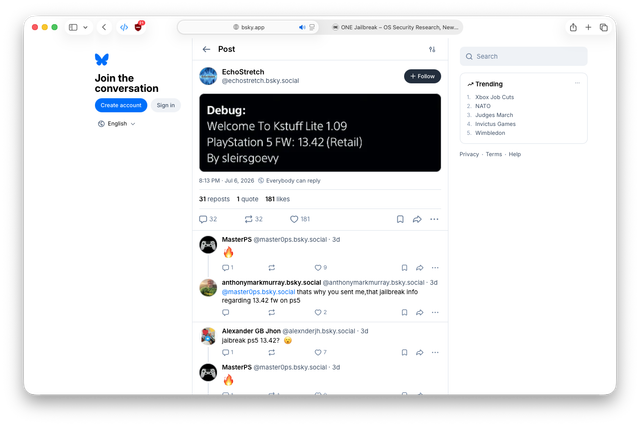Like anthonymarkmurray's comment with 2 likes
Viewport: 640px width, 426px height.
[320, 312]
